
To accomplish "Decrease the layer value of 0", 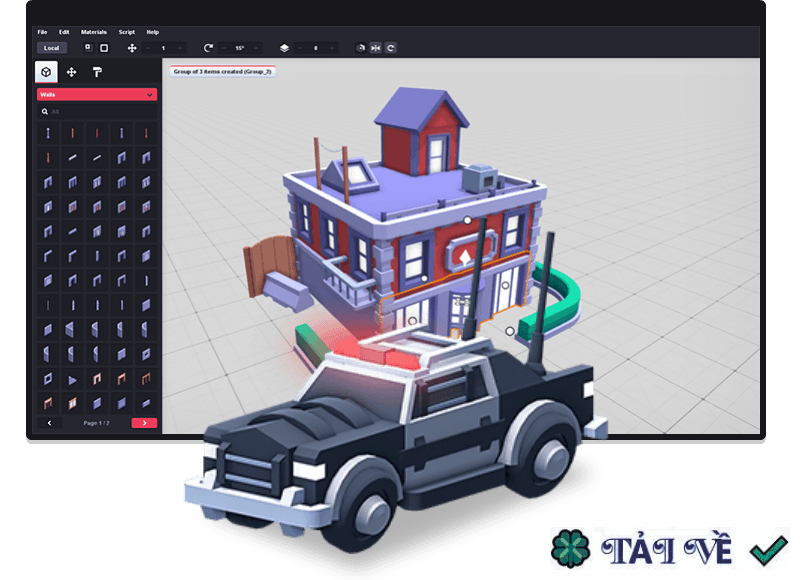I will click(300, 48).
